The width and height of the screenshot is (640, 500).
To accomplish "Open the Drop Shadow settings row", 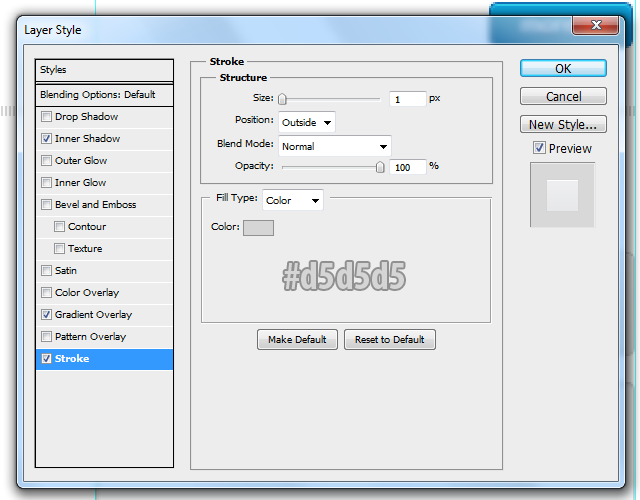I will click(x=104, y=117).
